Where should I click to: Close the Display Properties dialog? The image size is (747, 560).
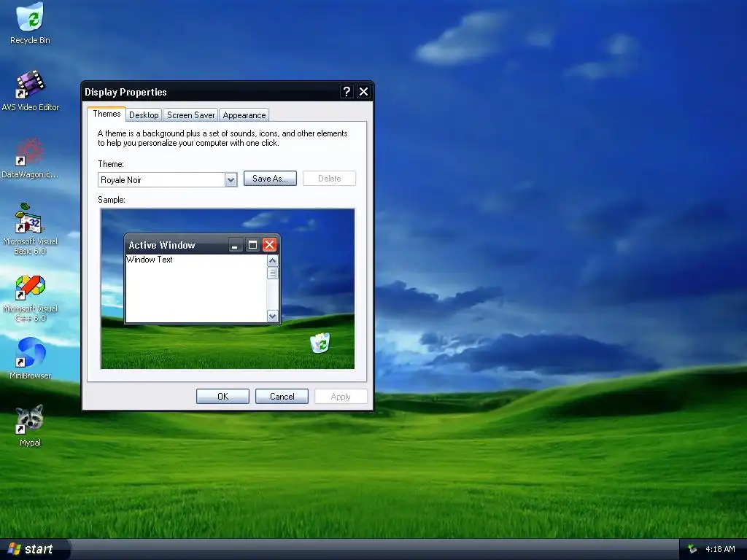(x=363, y=91)
